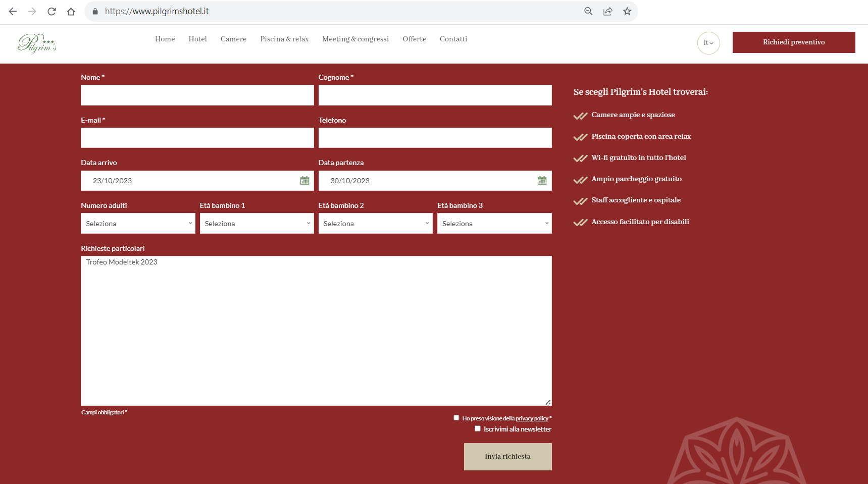The image size is (868, 484).
Task: Click the Pilgrim's hotel logo
Action: click(37, 43)
